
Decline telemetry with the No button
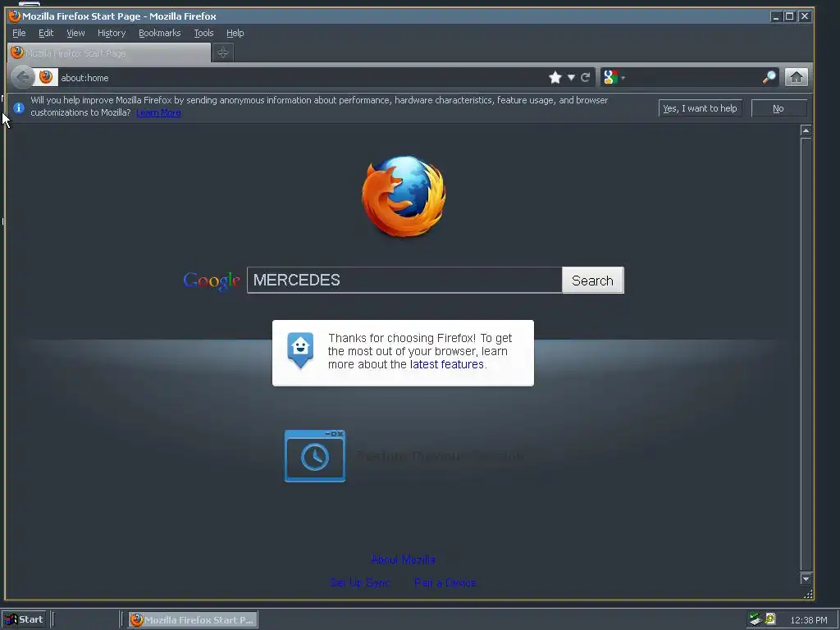click(x=778, y=108)
